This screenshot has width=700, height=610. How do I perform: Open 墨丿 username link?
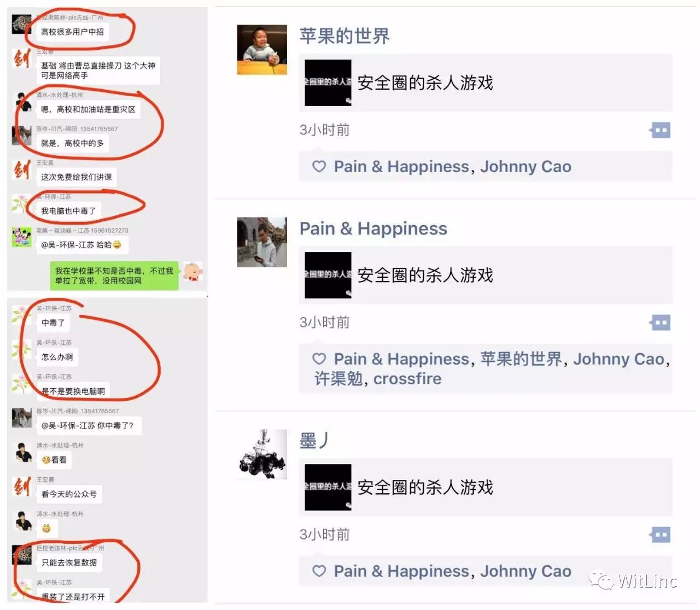point(314,441)
